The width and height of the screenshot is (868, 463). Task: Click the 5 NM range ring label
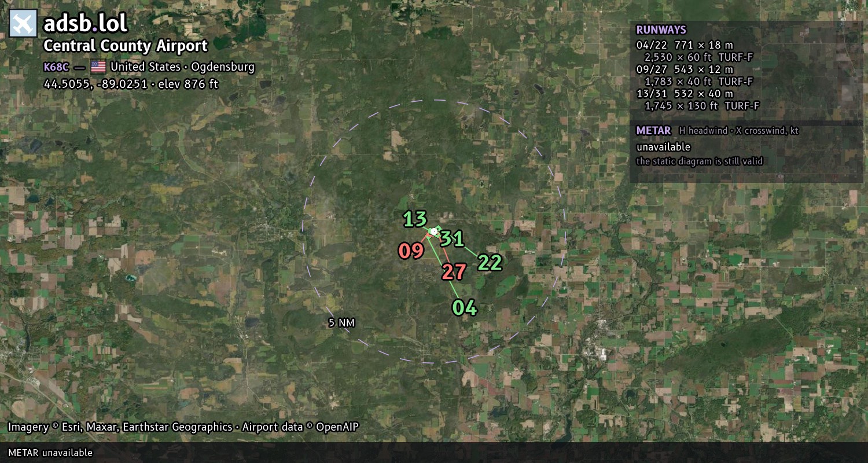point(341,323)
